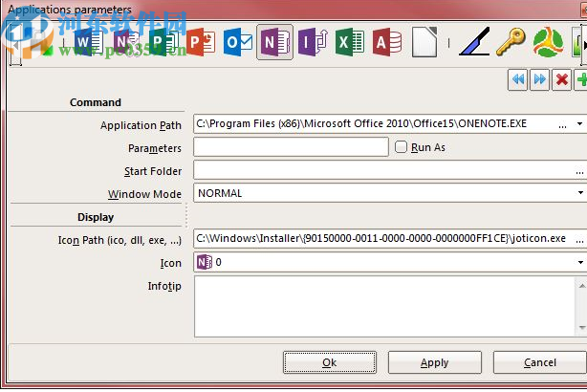Screen dimensions: 587x392
Task: Select the PowerPoint application icon
Action: (x=201, y=43)
